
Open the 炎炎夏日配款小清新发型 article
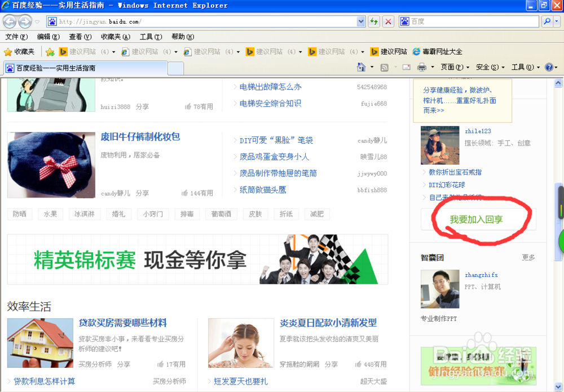pos(328,323)
